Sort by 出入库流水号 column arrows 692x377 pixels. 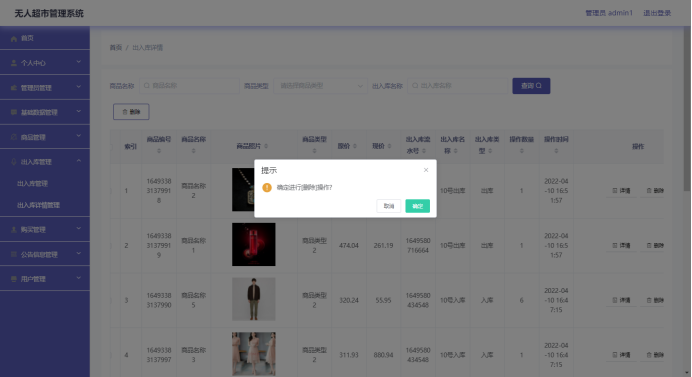(x=424, y=151)
